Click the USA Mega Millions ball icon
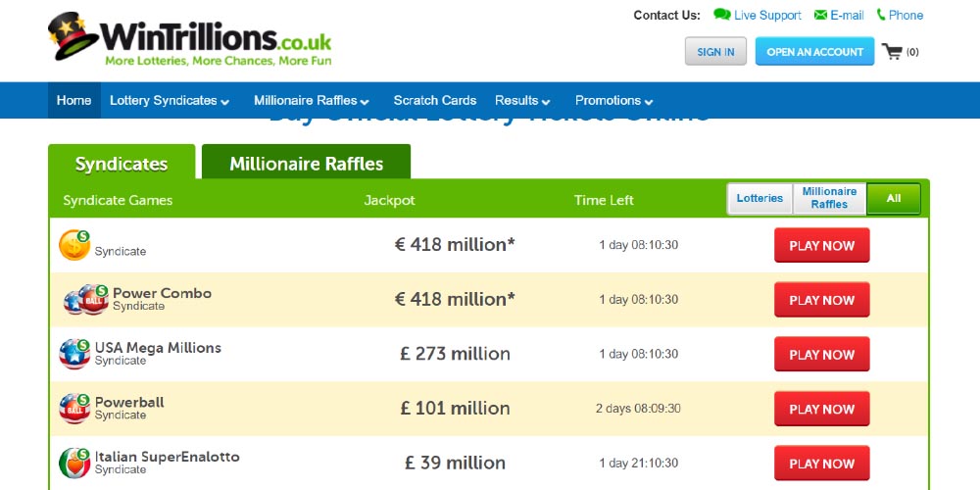Image resolution: width=980 pixels, height=490 pixels. coord(74,354)
